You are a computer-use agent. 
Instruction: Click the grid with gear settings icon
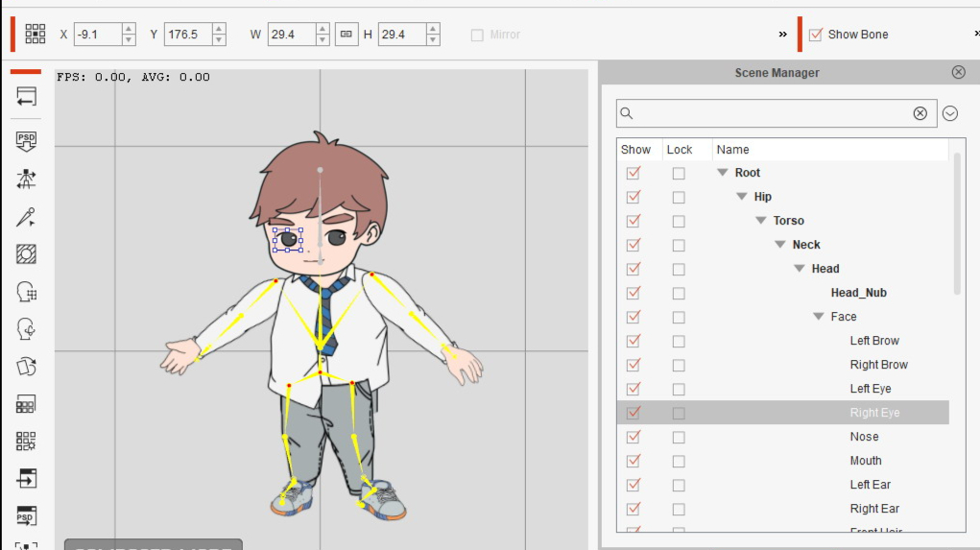click(x=26, y=442)
